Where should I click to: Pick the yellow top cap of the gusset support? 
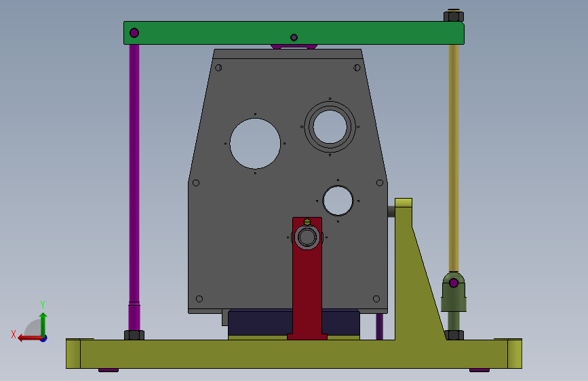(404, 203)
